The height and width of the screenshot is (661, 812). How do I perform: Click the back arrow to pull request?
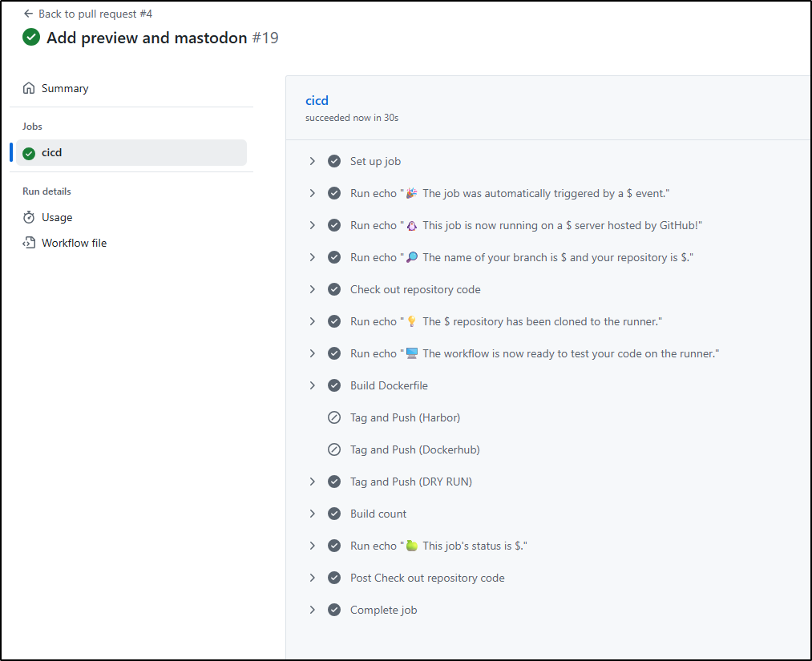(x=28, y=14)
